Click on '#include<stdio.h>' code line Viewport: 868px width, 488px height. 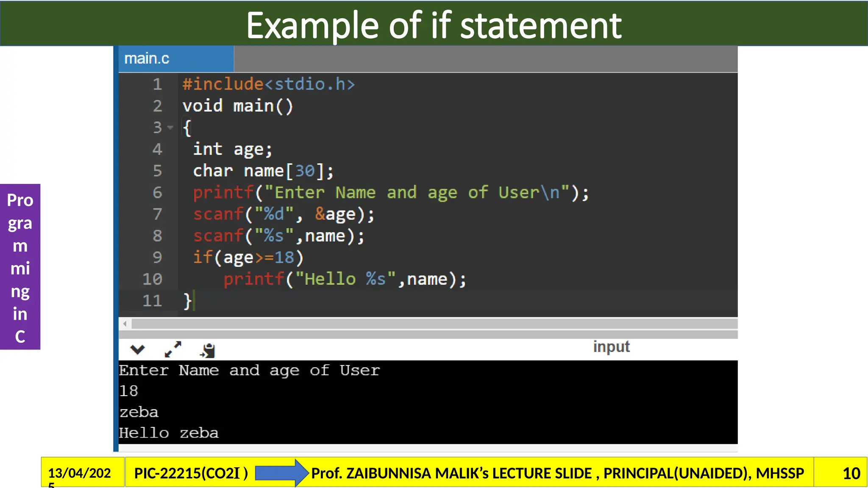[268, 84]
